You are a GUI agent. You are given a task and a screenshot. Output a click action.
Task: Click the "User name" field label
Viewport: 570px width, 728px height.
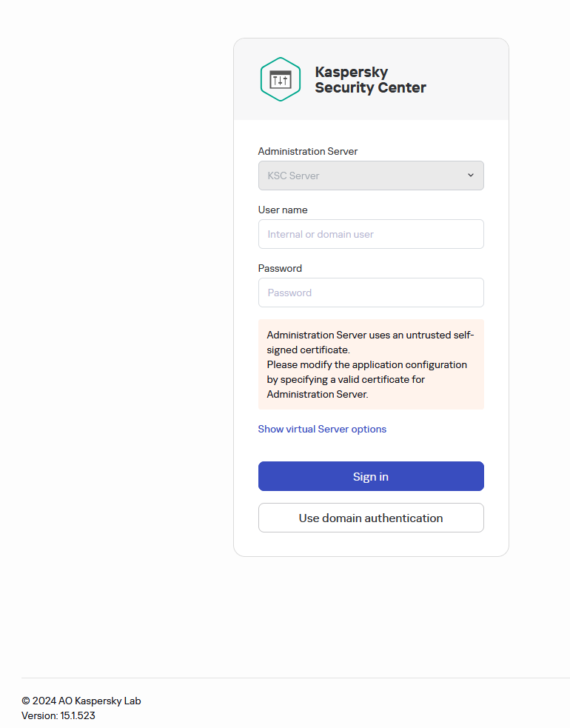(282, 210)
